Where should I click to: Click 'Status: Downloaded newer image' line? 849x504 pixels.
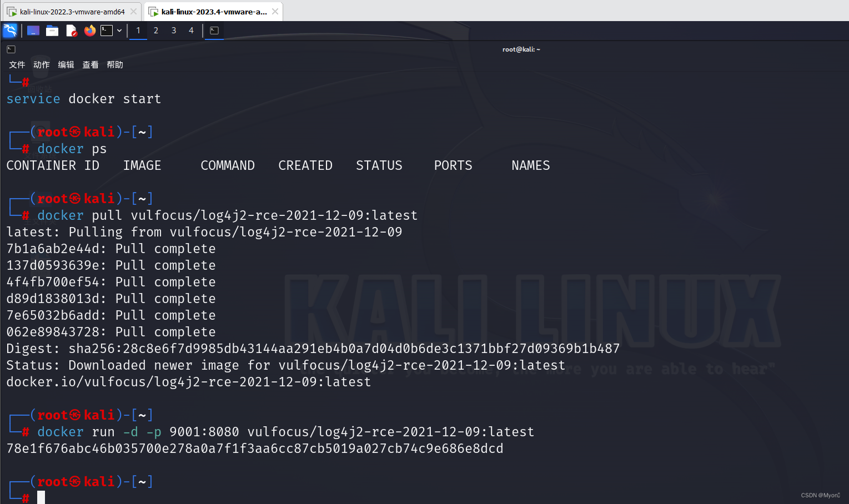pyautogui.click(x=286, y=365)
